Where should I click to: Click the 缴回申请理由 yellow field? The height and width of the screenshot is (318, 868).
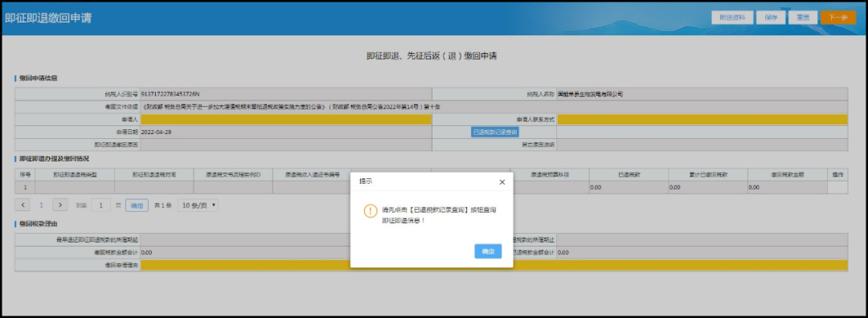[x=493, y=265]
